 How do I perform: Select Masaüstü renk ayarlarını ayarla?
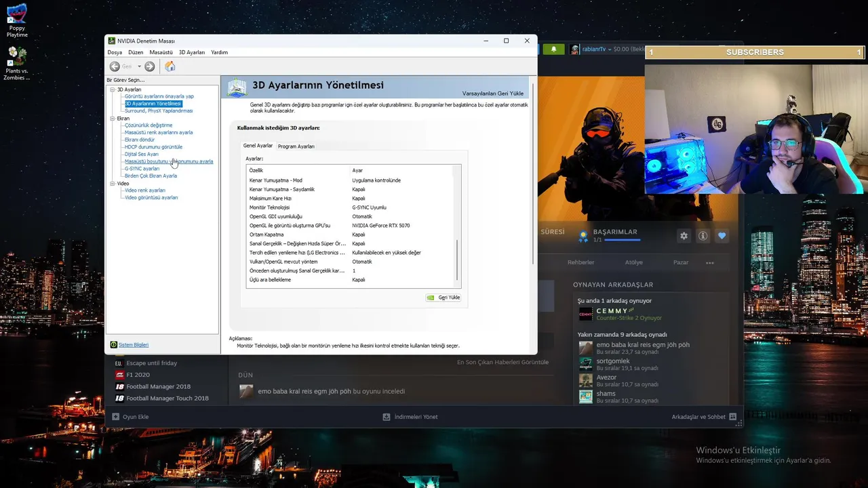(159, 133)
